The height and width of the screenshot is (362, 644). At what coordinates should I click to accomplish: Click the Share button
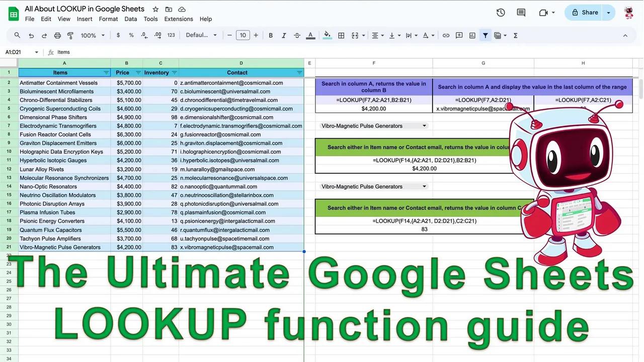pyautogui.click(x=589, y=12)
